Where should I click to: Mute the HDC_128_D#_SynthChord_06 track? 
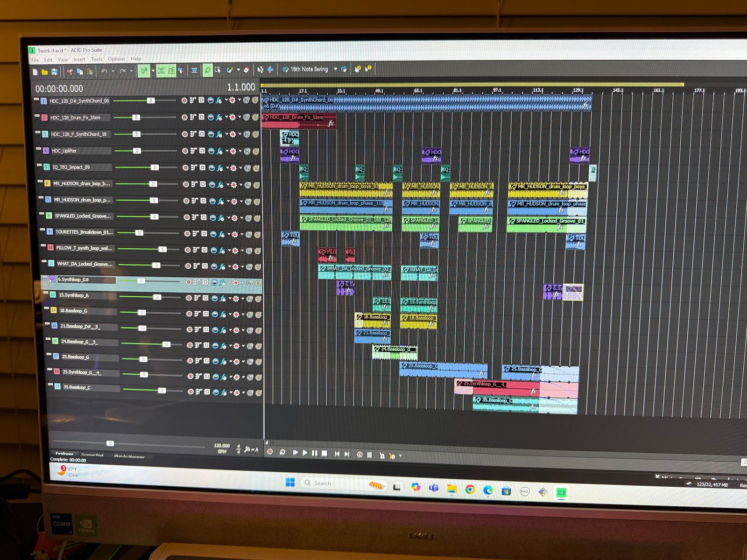click(x=246, y=100)
